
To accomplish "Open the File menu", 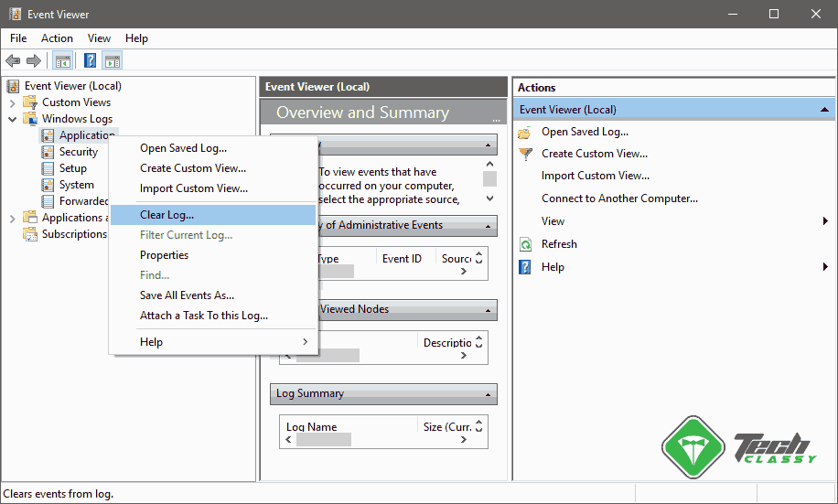I will click(18, 38).
